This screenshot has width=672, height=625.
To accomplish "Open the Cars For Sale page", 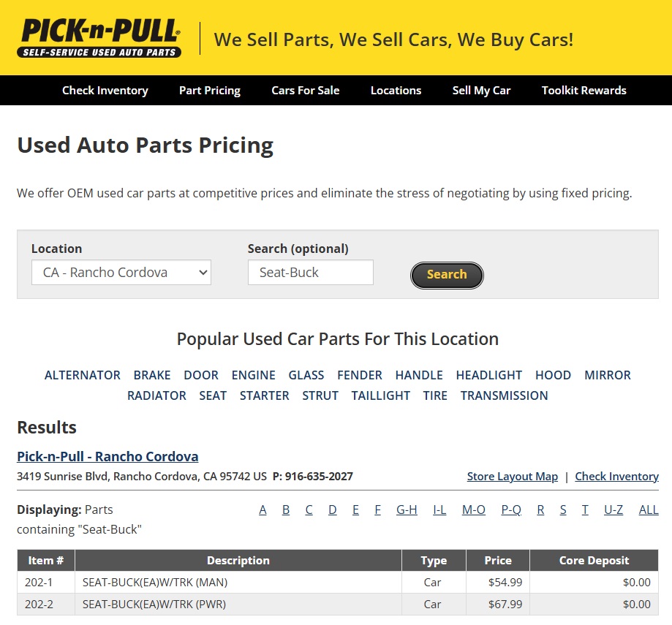I will tap(306, 91).
